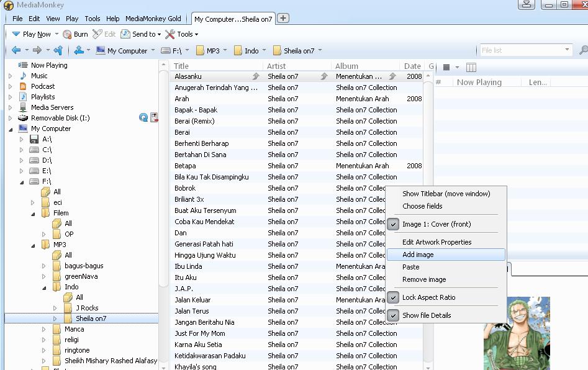This screenshot has height=370, width=588.
Task: Click the Sheila on7 folder breadcrumb
Action: [x=294, y=51]
